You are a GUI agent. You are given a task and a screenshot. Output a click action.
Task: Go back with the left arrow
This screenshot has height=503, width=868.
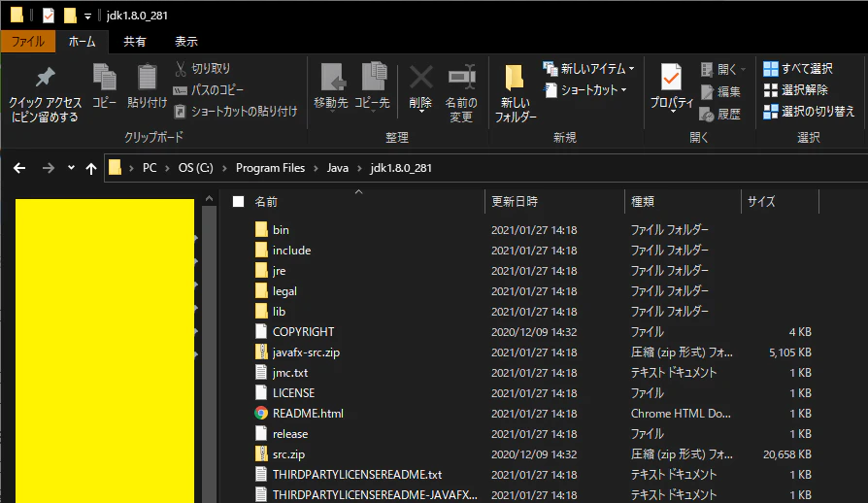(19, 168)
